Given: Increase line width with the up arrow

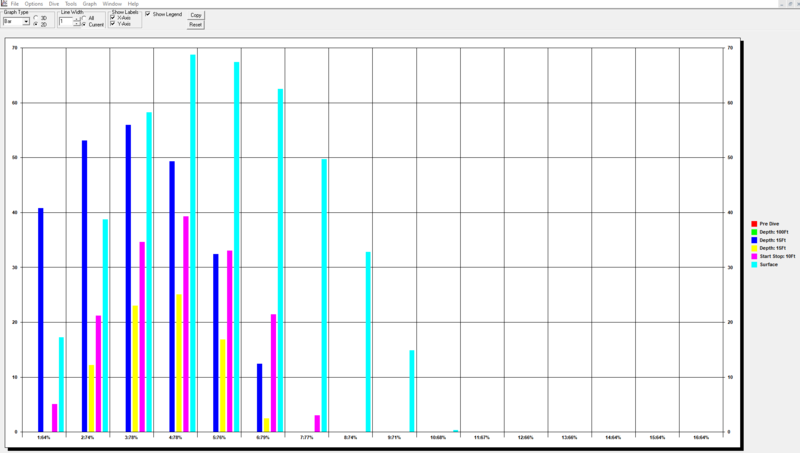Looking at the screenshot, I should (x=77, y=18).
